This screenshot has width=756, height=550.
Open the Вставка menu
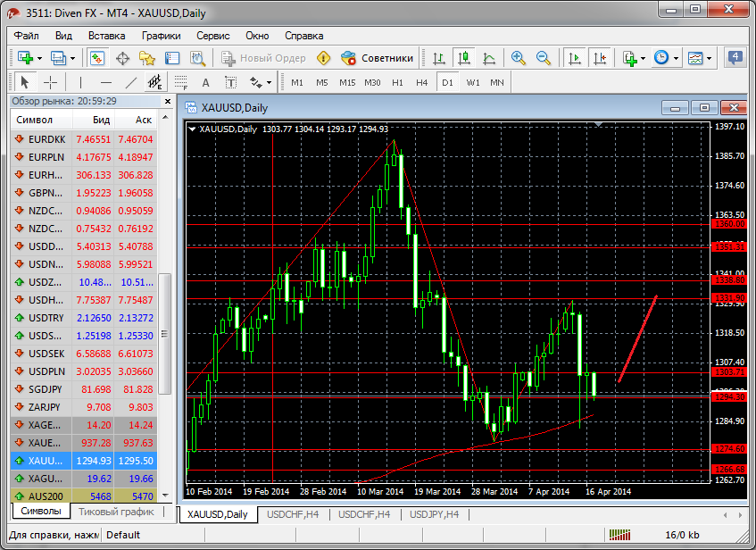click(x=106, y=36)
